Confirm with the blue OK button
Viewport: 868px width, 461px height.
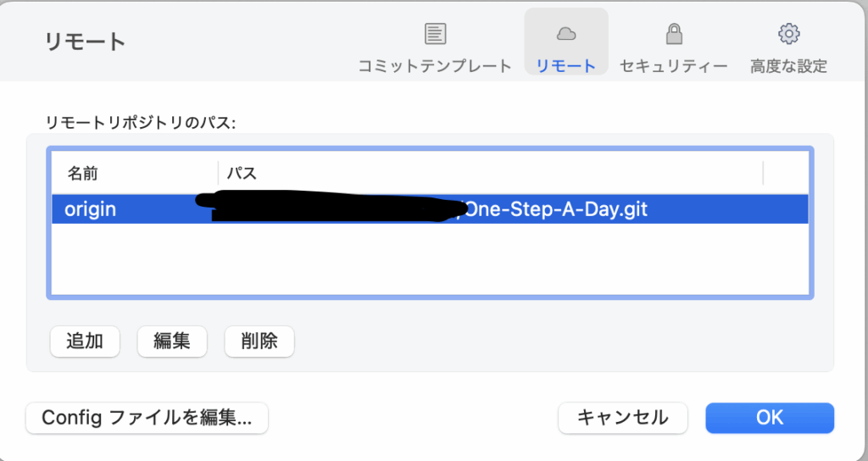[770, 418]
